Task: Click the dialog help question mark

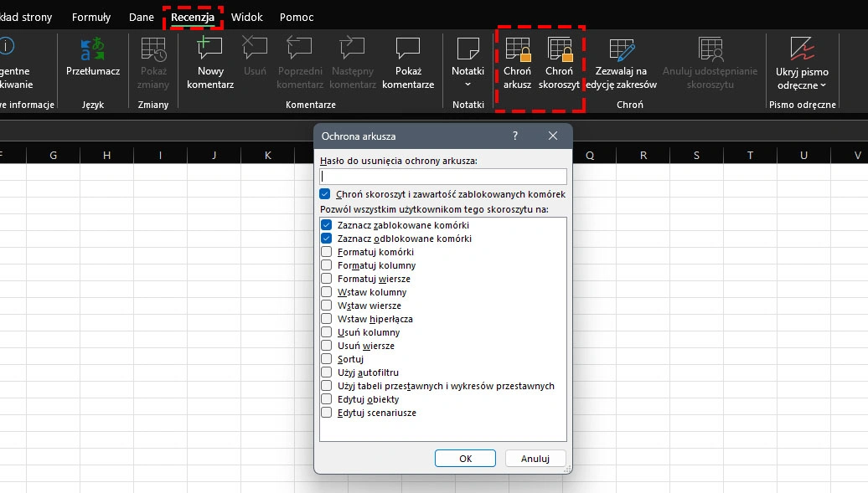Action: (514, 136)
